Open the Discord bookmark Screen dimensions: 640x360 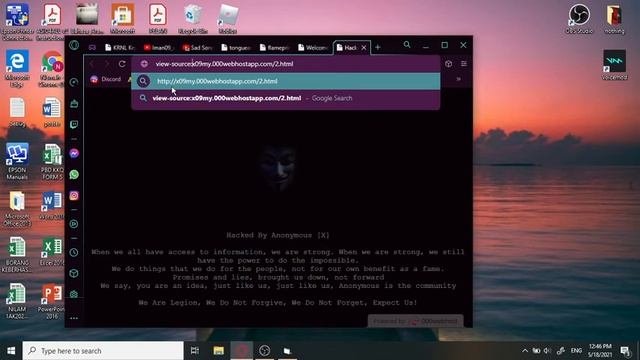click(106, 79)
